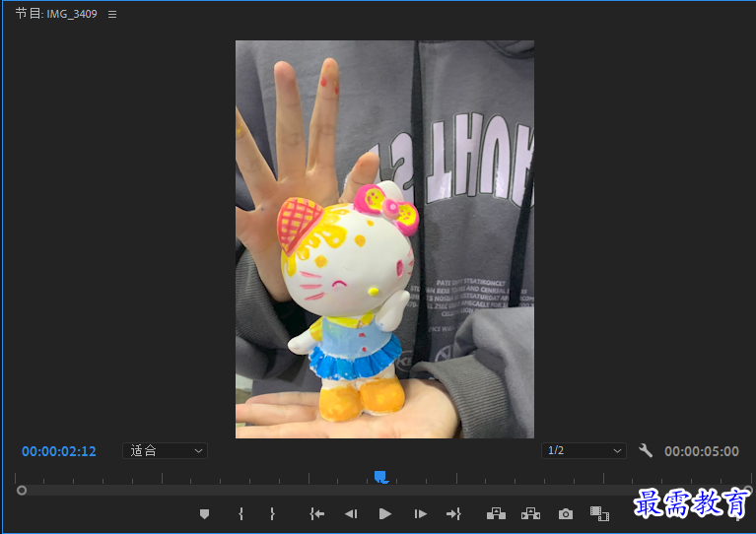Click the Extract button

click(531, 513)
